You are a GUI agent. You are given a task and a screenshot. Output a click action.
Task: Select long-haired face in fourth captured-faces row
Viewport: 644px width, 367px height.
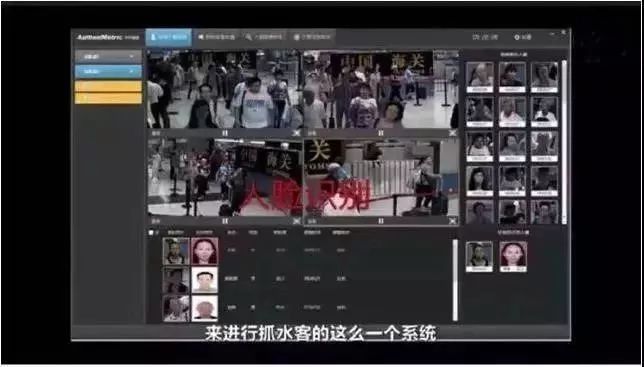[480, 181]
